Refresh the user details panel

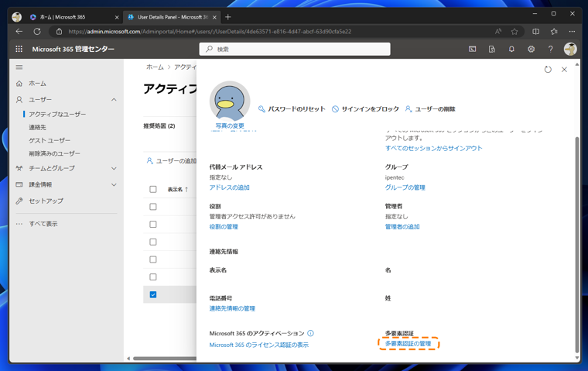(x=548, y=70)
